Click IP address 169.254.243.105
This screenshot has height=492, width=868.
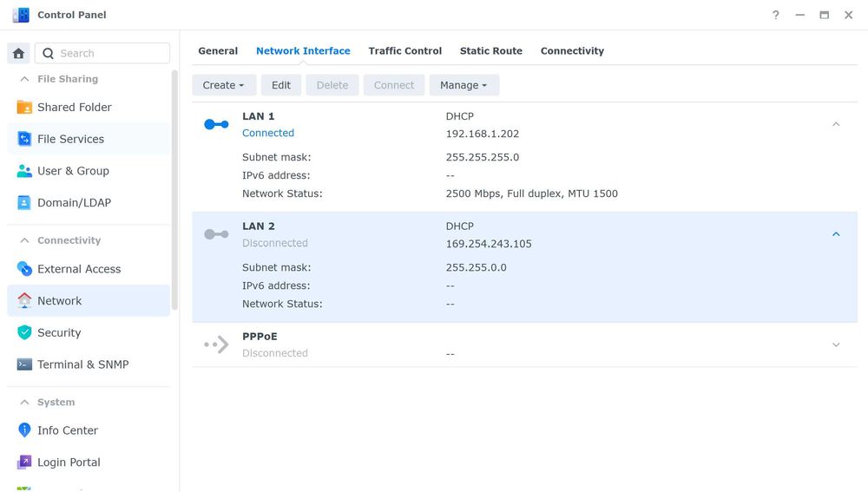[x=489, y=244]
